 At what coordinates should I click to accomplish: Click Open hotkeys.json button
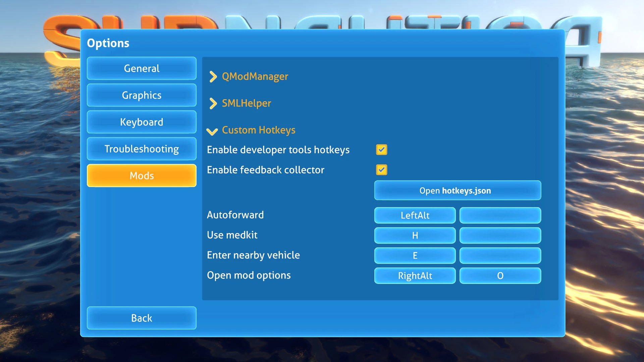(458, 190)
